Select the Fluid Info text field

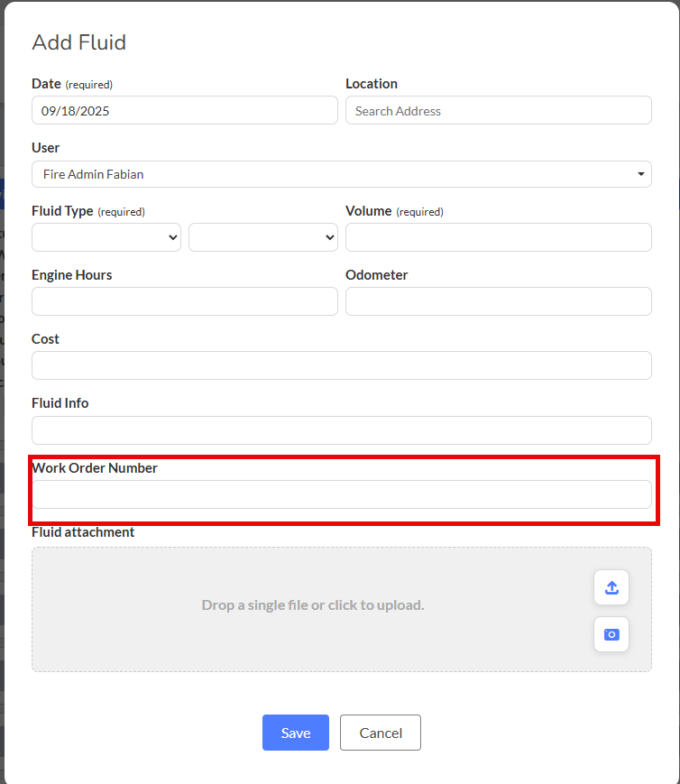pos(341,430)
